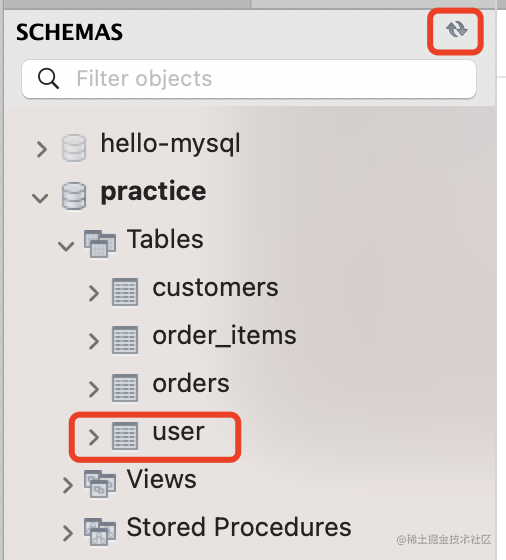Image resolution: width=506 pixels, height=560 pixels.
Task: Collapse the practice schema
Action: pyautogui.click(x=40, y=198)
